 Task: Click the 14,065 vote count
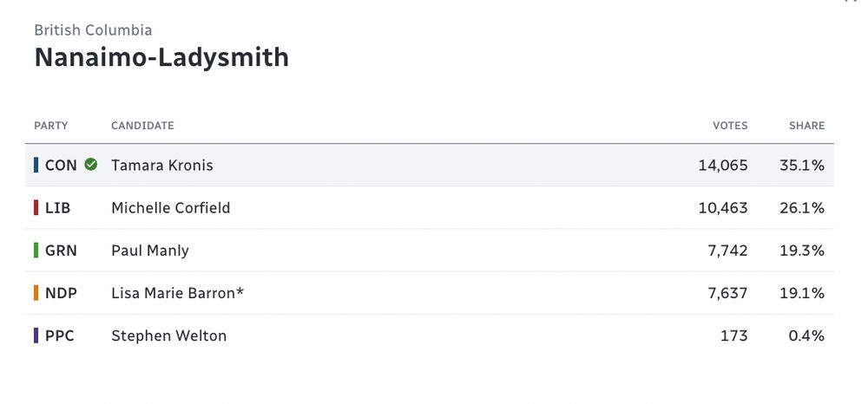coord(722,165)
